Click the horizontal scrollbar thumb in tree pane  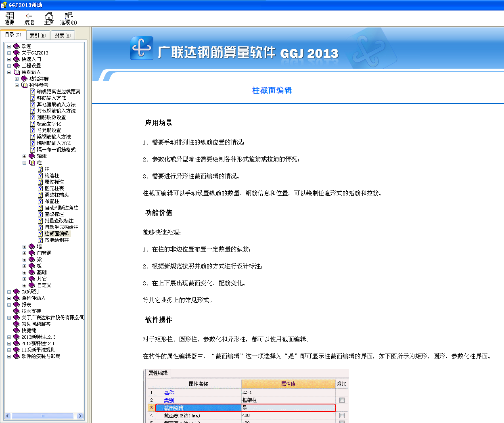click(x=43, y=416)
